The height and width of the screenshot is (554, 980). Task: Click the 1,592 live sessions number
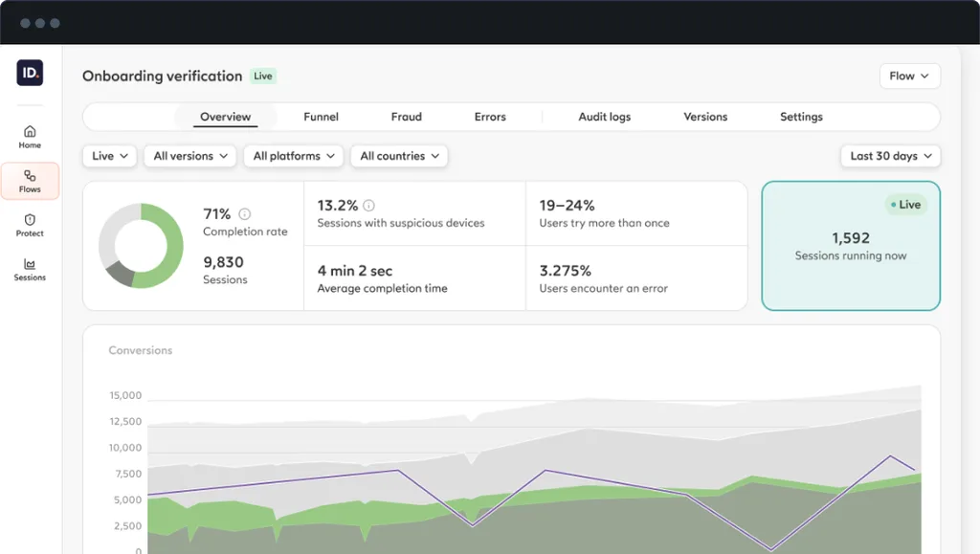tap(851, 238)
